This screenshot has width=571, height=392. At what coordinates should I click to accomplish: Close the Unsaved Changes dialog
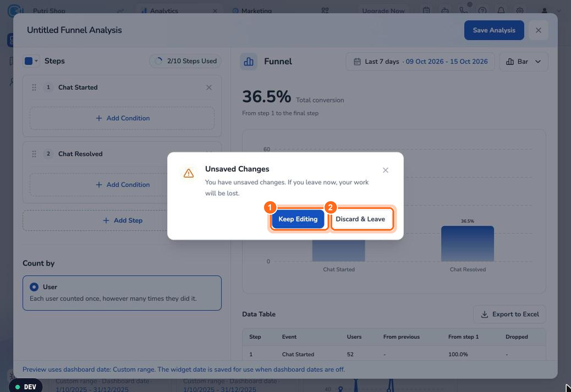pyautogui.click(x=385, y=170)
